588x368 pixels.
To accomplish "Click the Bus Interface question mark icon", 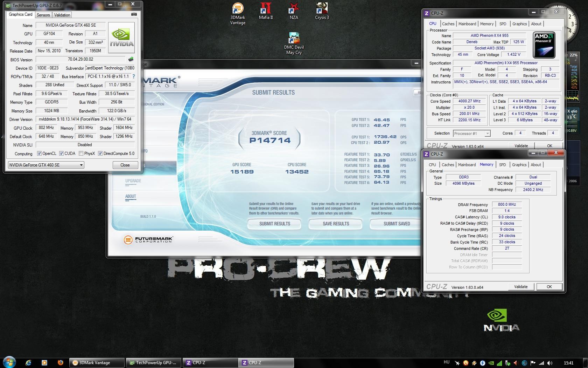I will click(133, 76).
